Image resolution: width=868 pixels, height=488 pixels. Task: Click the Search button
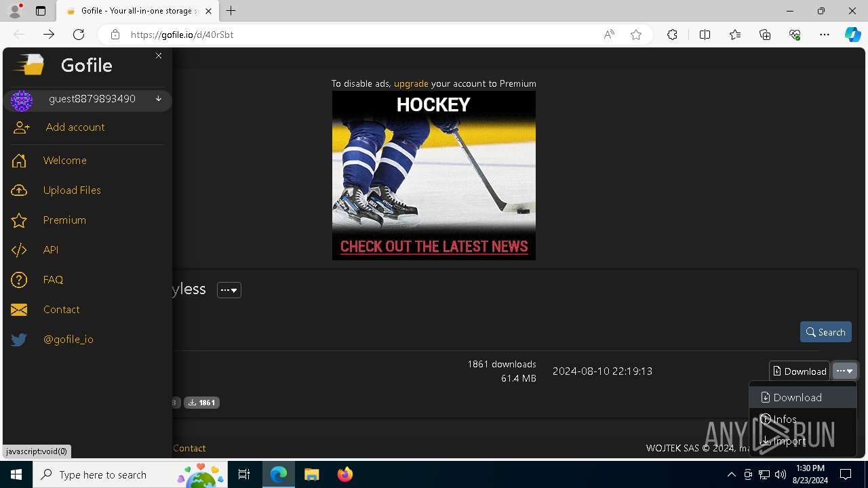pyautogui.click(x=826, y=332)
